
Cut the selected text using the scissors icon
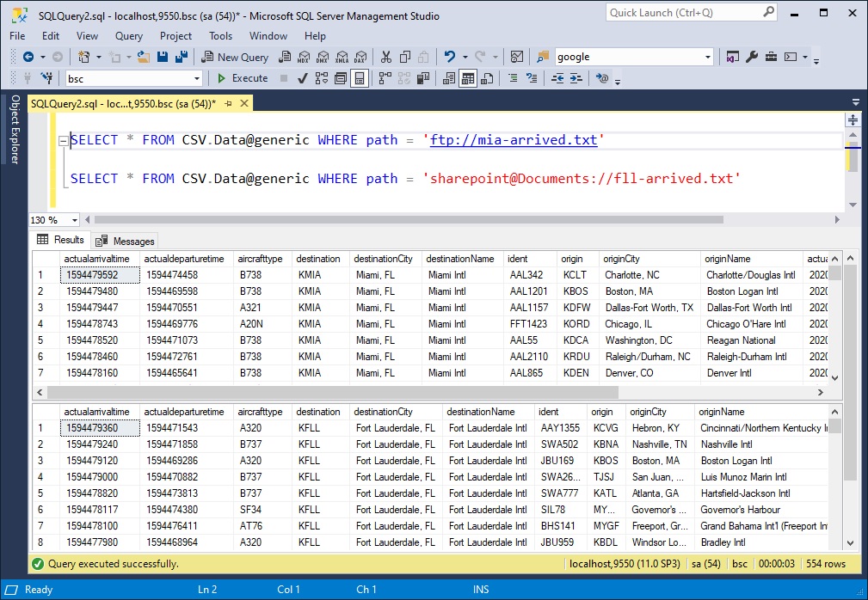coord(385,57)
